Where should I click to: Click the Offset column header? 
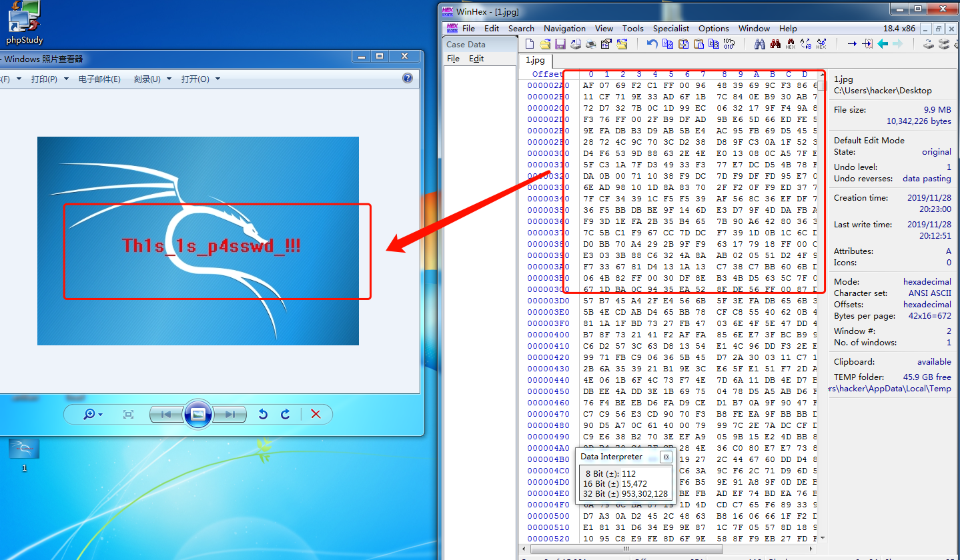point(548,74)
